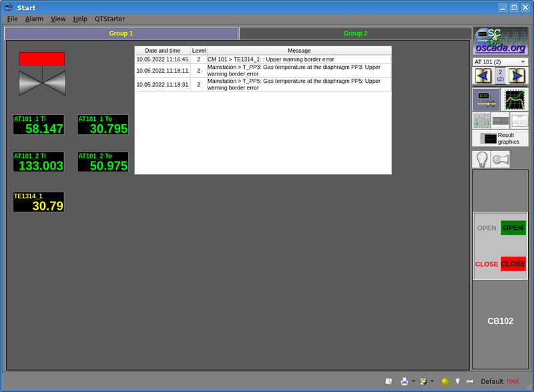Select the 10.05.2022 11:16:45 alarm row

pos(263,59)
